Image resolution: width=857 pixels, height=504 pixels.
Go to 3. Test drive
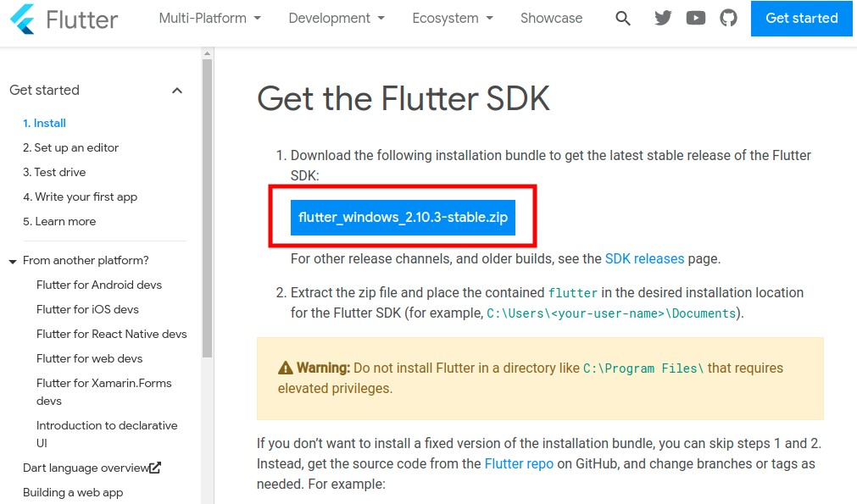pos(54,172)
